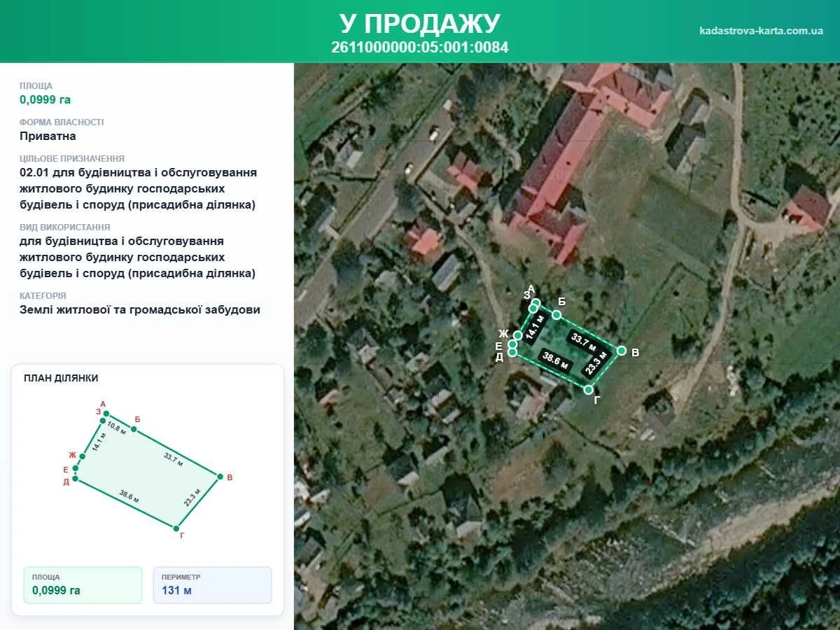Click the ПЕРИМЕТР 131 м card

[212, 584]
